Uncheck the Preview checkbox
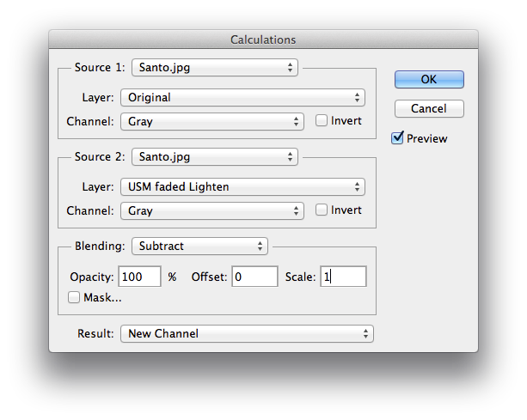 pos(397,138)
